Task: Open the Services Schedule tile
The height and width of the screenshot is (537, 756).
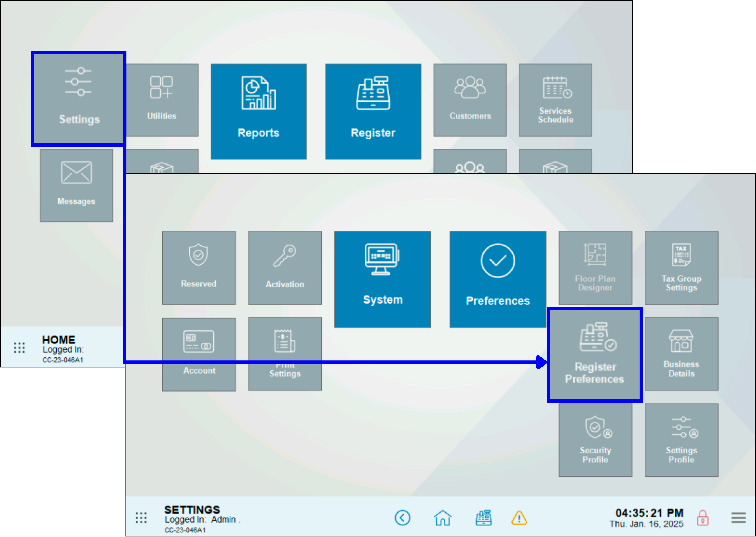Action: [x=555, y=100]
